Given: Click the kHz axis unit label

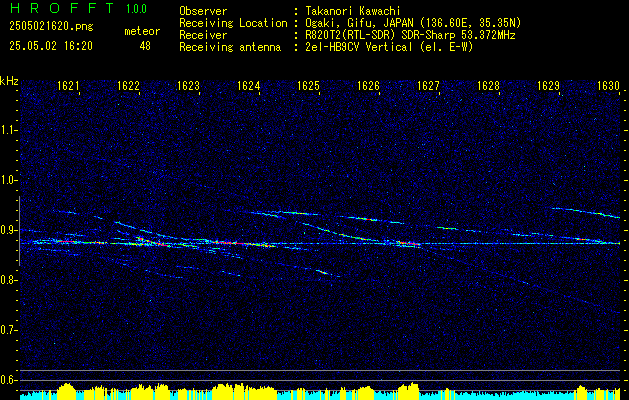Looking at the screenshot, I should pyautogui.click(x=9, y=81).
